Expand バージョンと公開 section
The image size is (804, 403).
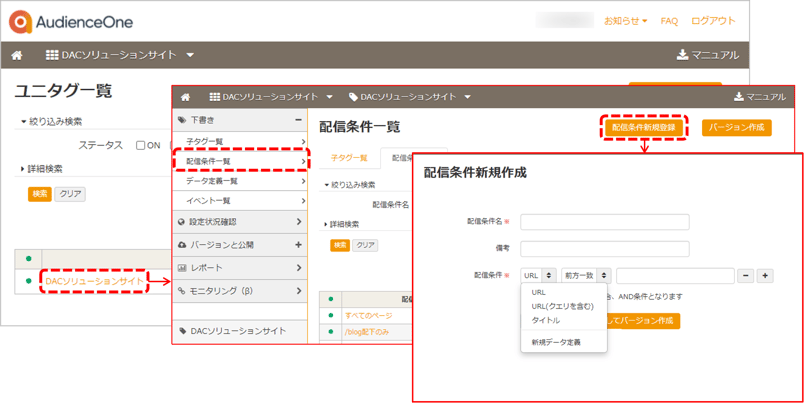[x=239, y=245]
